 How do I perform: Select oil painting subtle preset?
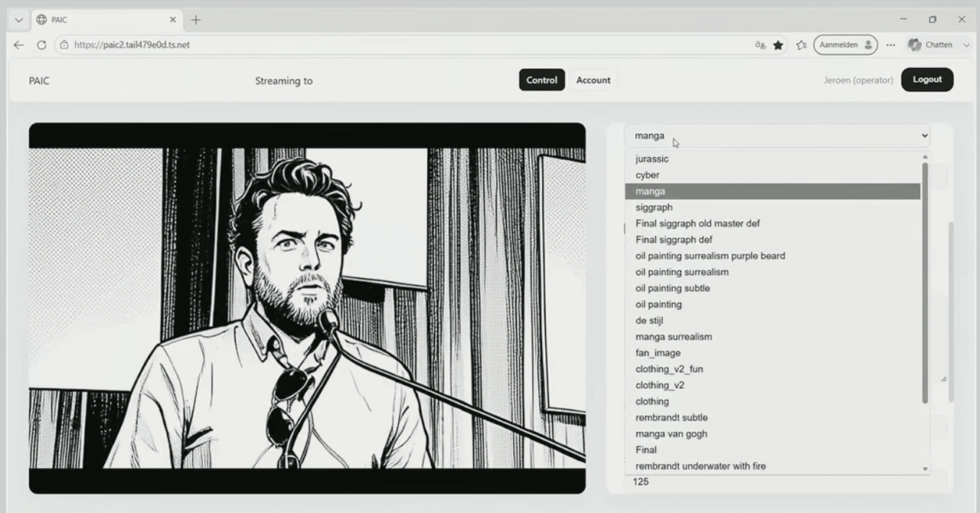[773, 288]
